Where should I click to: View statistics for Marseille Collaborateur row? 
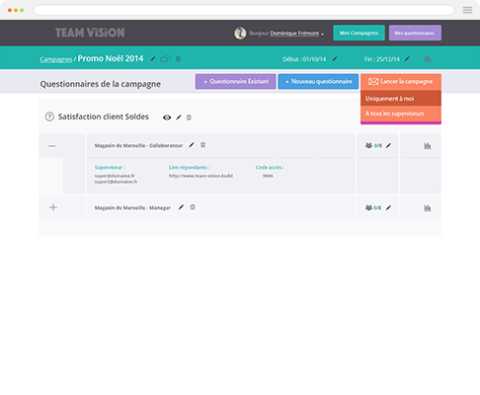(427, 146)
